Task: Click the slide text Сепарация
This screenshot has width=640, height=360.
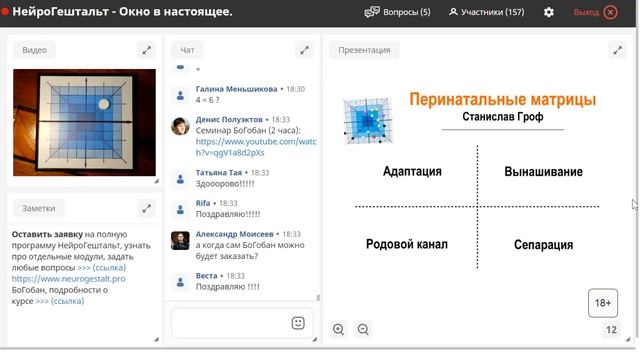Action: point(543,244)
